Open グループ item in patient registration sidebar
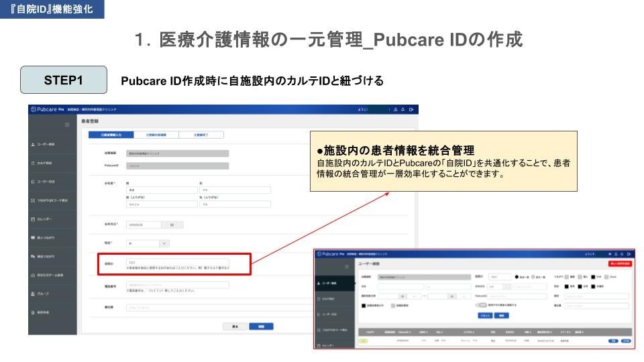This screenshot has width=644, height=362. (52, 294)
